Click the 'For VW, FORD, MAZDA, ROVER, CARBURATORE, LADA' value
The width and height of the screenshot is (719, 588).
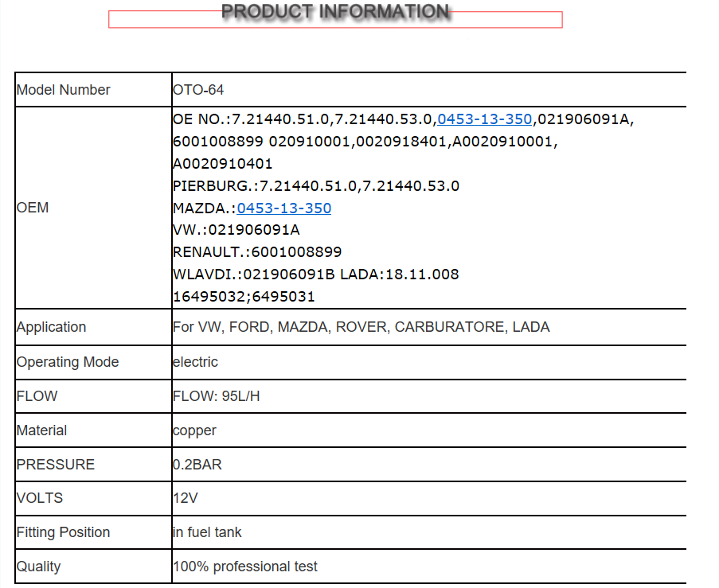click(361, 327)
